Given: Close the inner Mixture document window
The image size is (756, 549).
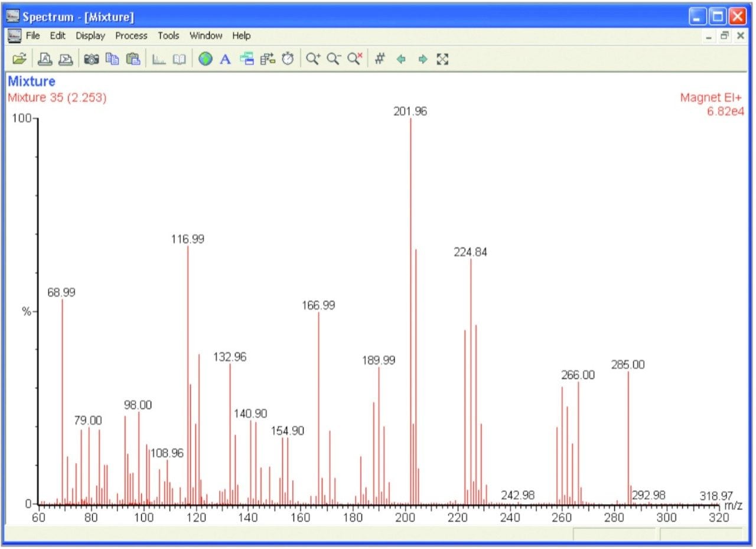Looking at the screenshot, I should [x=740, y=36].
